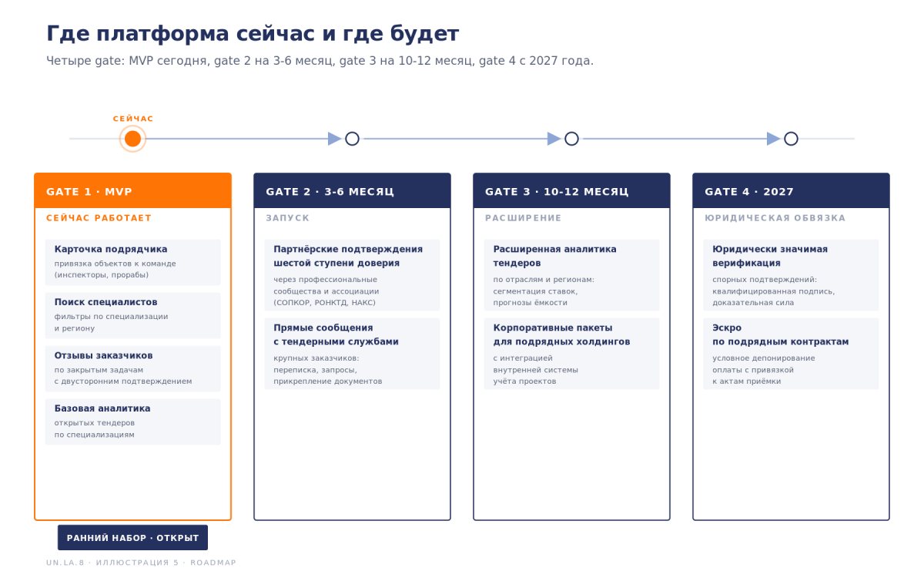The width and height of the screenshot is (924, 578).
Task: Open the Корпоративные пакеты card
Action: click(571, 354)
